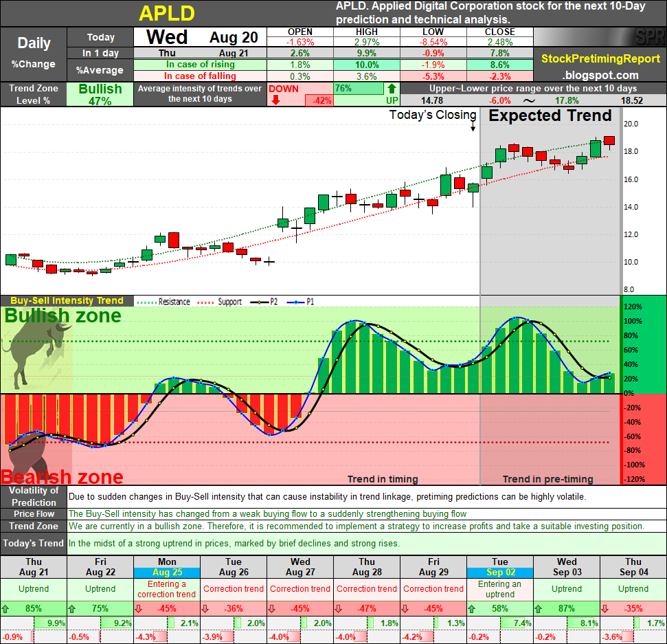Click the green UP arrow icon
667x644 pixels.
tap(392, 89)
